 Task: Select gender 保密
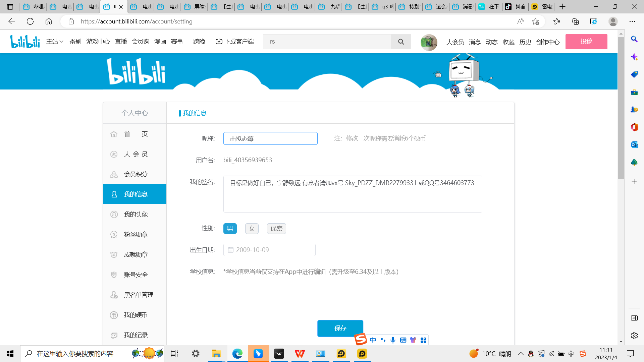pos(276,229)
